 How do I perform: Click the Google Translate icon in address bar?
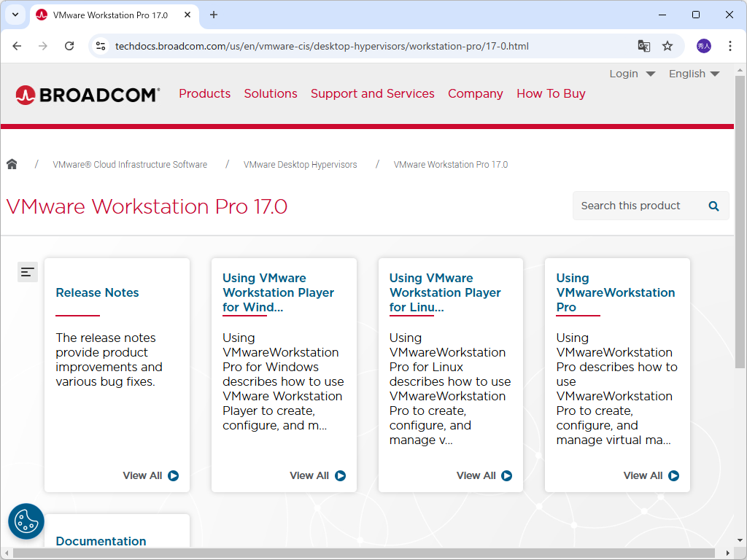[643, 45]
